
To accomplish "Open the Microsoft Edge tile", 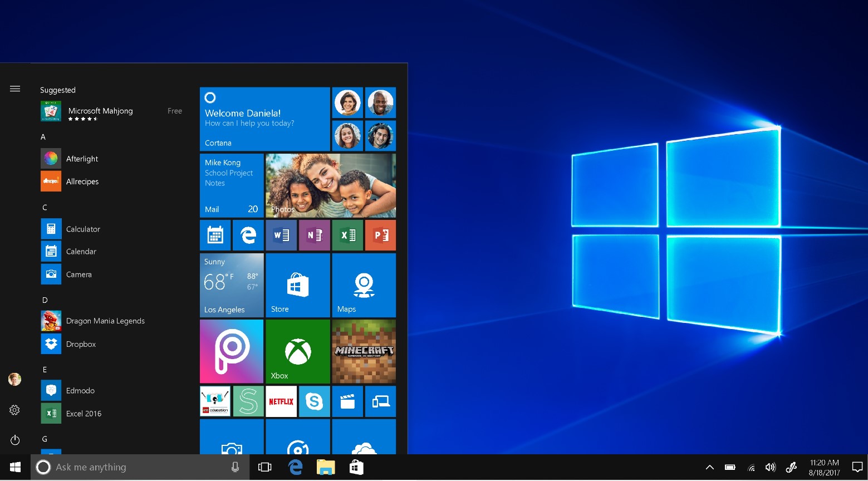I will (248, 235).
